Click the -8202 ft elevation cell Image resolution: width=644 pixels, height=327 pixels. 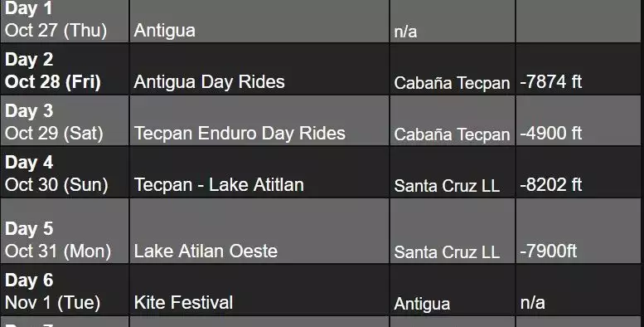579,172
